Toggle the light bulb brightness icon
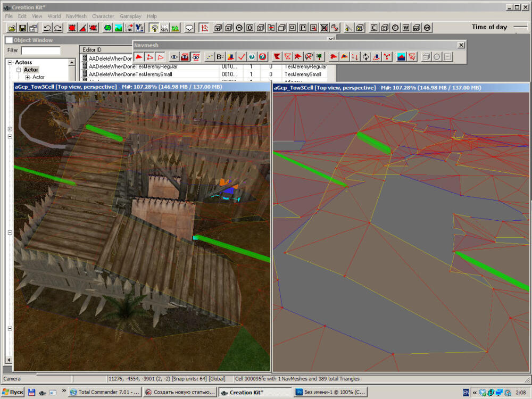The width and height of the screenshot is (532, 399). (x=154, y=28)
